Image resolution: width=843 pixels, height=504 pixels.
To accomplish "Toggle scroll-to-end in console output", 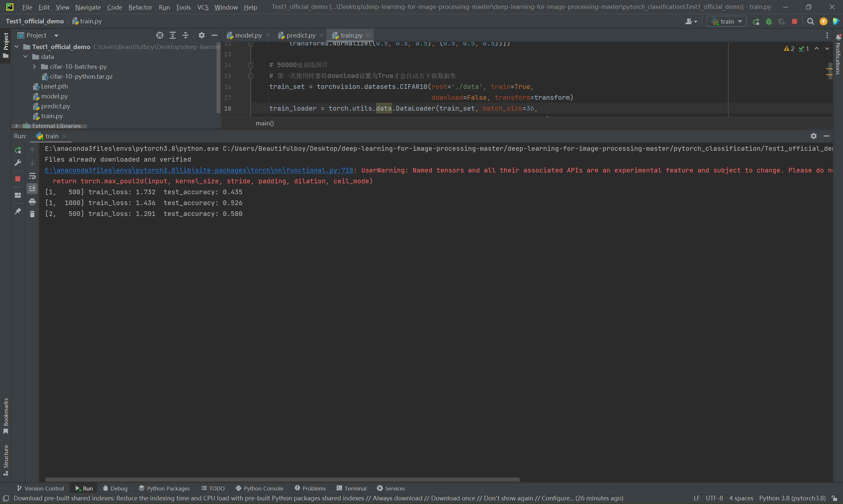I will (32, 188).
